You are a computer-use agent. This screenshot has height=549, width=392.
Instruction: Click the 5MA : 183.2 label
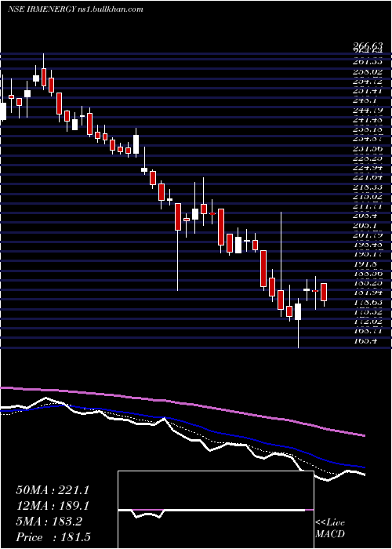[49, 522]
